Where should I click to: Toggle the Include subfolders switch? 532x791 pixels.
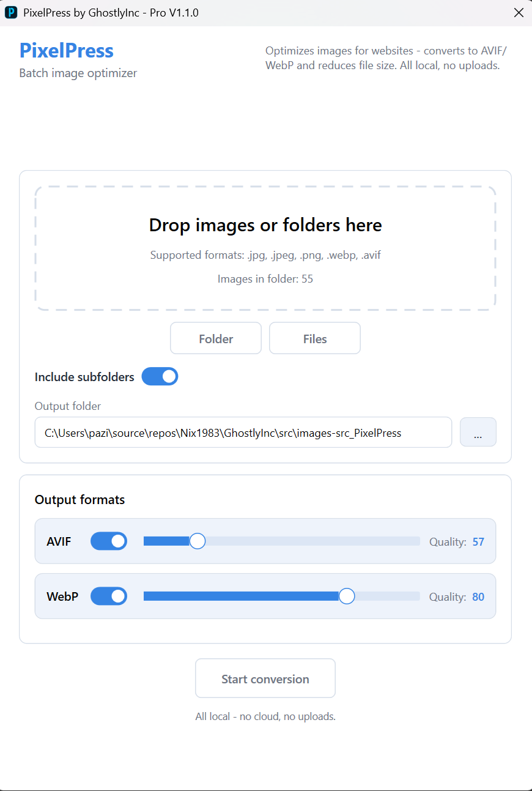[160, 376]
